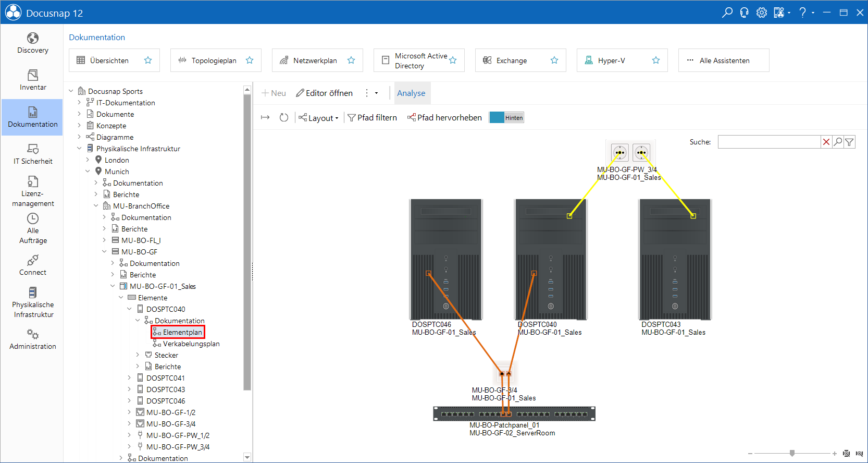Screen dimensions: 868x463
Task: Open the Administration module
Action: [32, 339]
